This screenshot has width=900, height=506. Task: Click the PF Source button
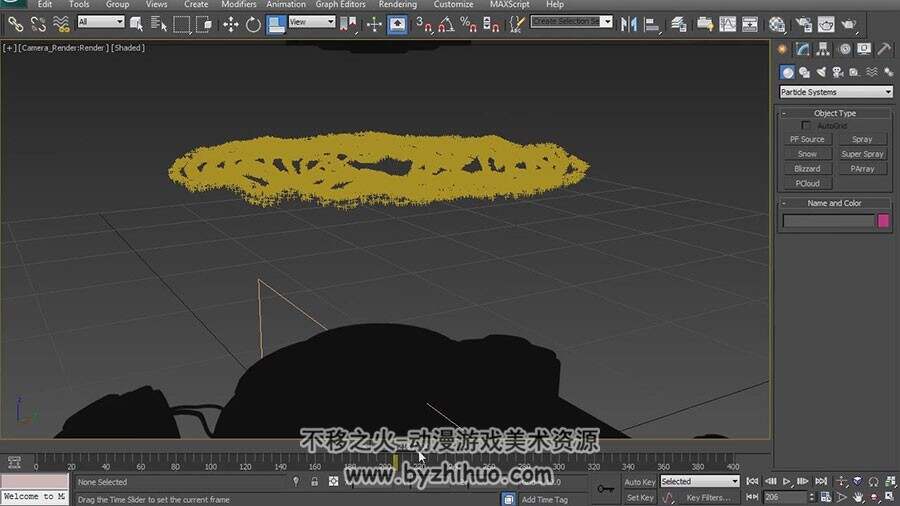pos(807,139)
